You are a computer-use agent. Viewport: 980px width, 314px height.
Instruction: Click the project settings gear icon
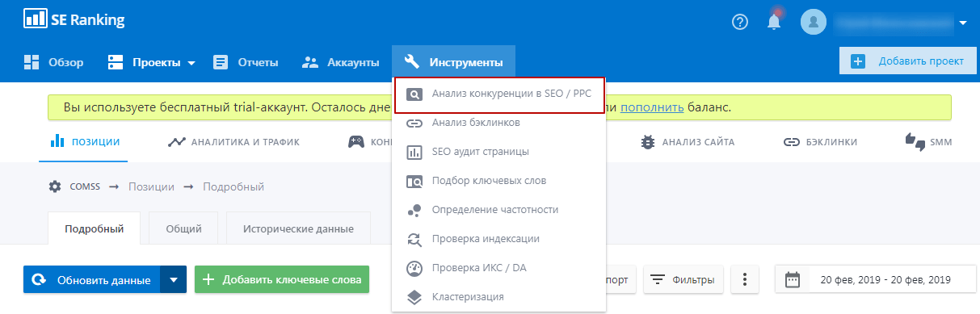click(55, 186)
